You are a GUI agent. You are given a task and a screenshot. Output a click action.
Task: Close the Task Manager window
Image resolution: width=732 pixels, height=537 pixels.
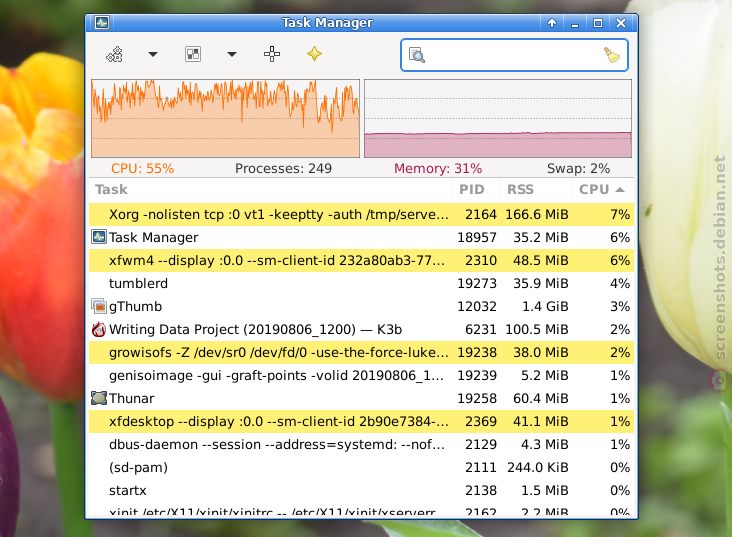pyautogui.click(x=620, y=22)
